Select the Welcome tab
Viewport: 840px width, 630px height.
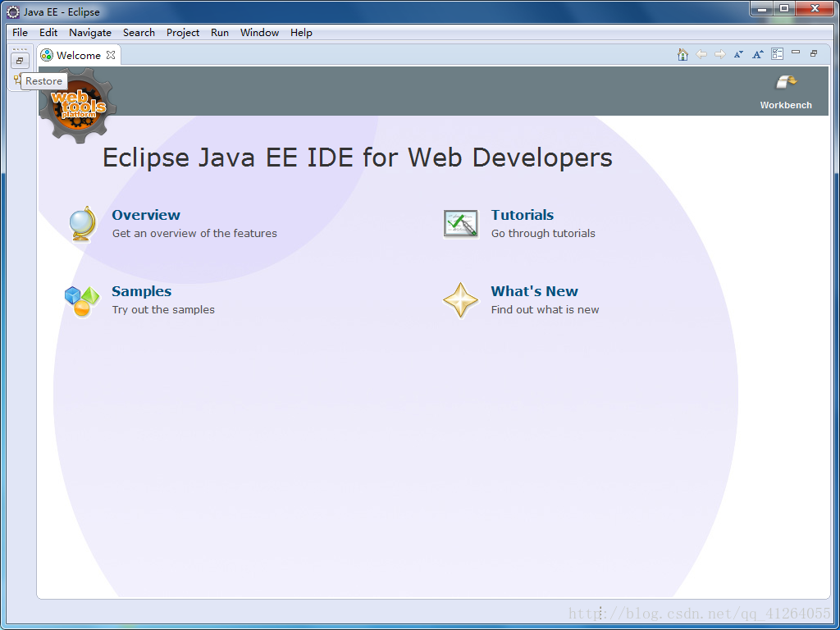pyautogui.click(x=78, y=55)
